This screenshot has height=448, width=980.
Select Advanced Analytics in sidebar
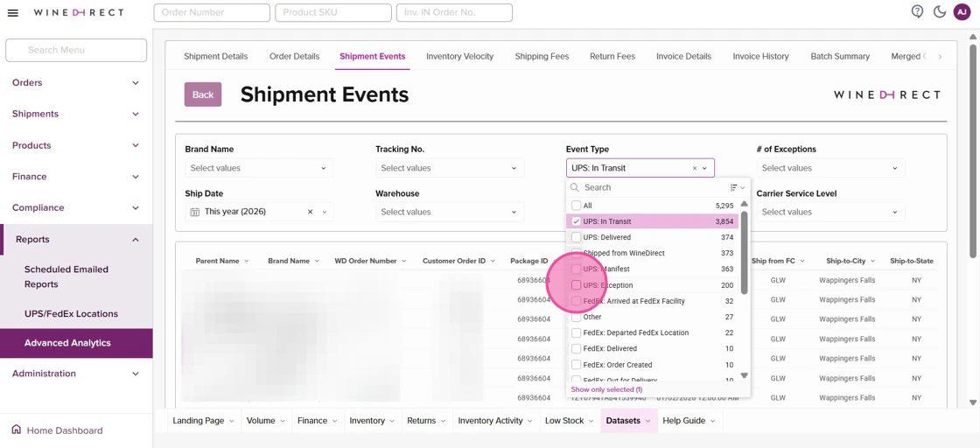coord(76,343)
